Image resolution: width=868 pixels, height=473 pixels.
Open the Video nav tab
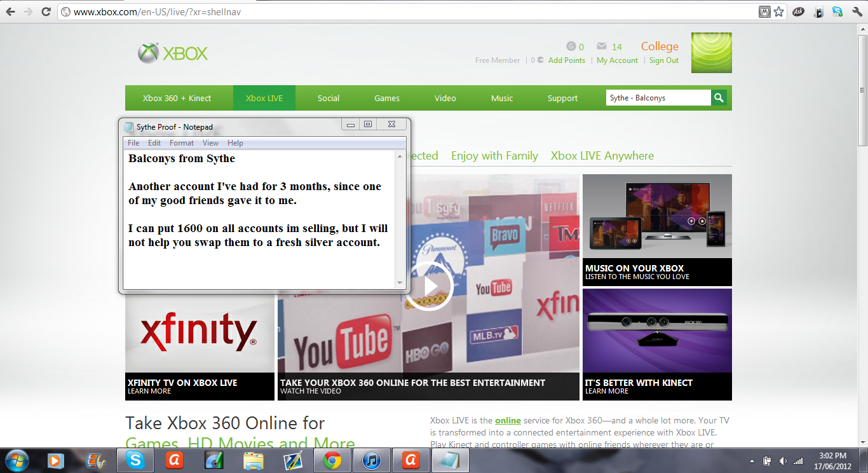pos(445,98)
